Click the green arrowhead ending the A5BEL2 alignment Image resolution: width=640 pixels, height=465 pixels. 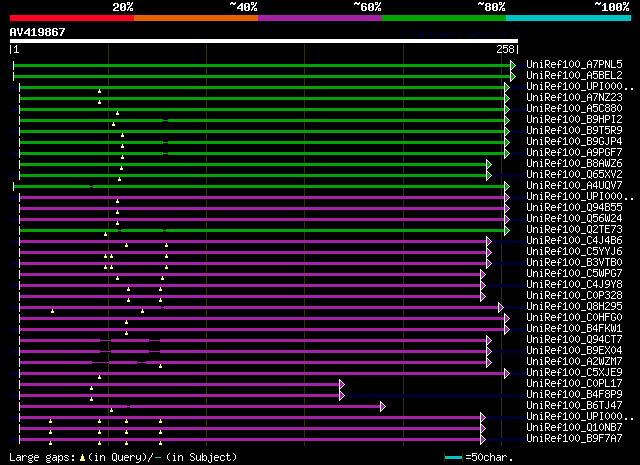[x=513, y=76]
